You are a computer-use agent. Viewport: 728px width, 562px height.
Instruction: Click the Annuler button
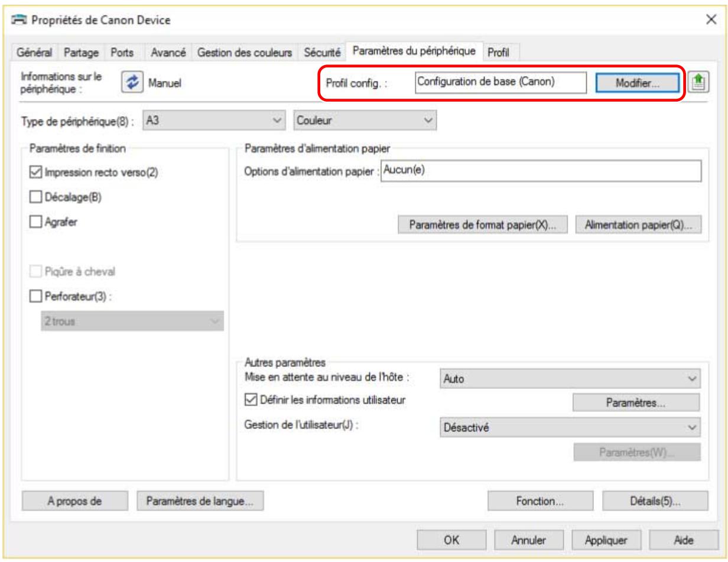(x=528, y=540)
